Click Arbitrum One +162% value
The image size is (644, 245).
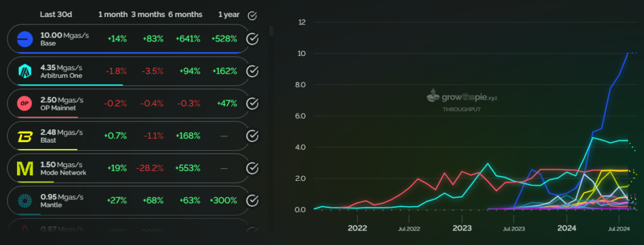pos(225,72)
